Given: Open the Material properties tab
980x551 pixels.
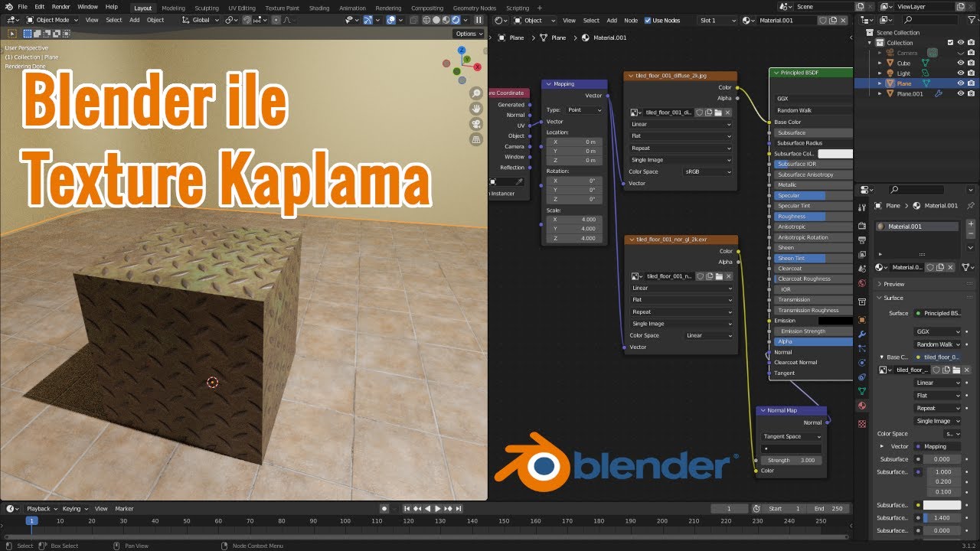Looking at the screenshot, I should click(862, 406).
